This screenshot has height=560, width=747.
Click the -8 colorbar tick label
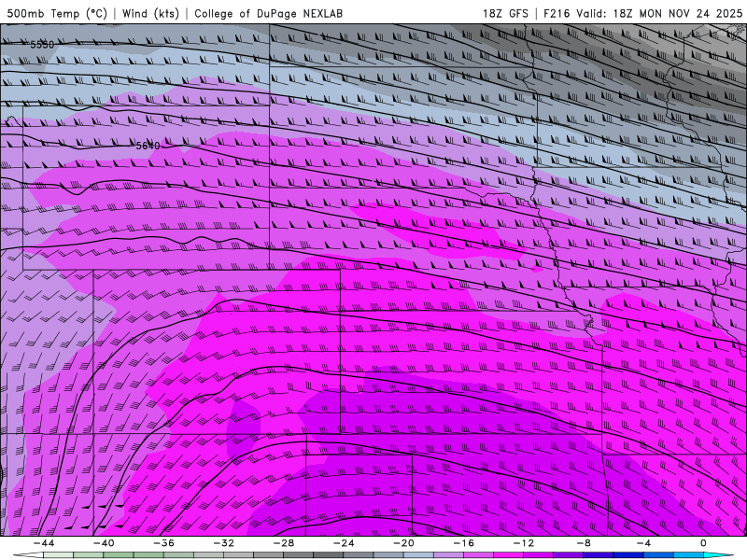[584, 543]
